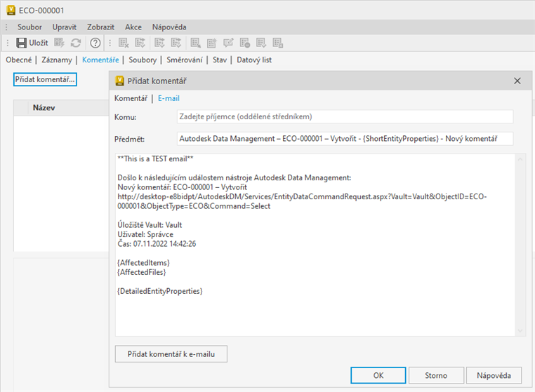535x392 pixels.
Task: Click the Vault icon in Přidat komentář dialog title
Action: (119, 81)
